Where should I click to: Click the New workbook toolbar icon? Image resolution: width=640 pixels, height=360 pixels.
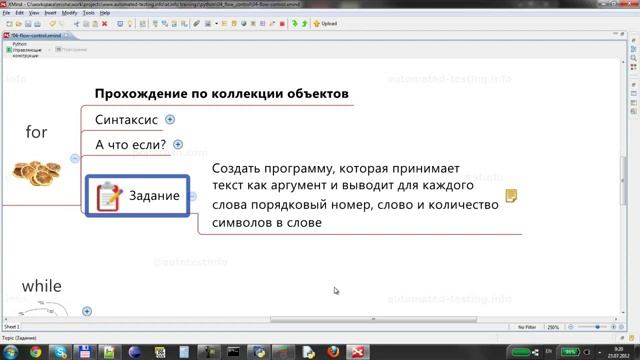pos(9,24)
